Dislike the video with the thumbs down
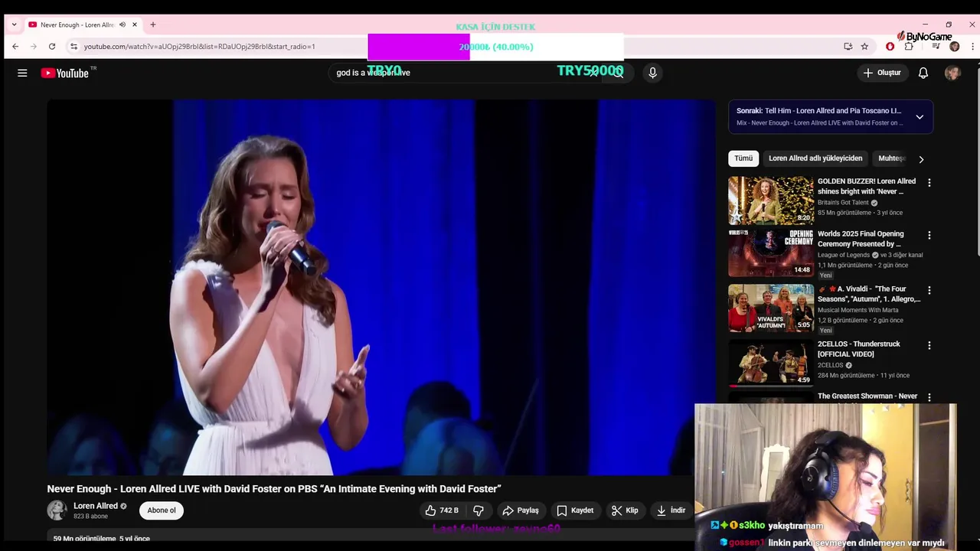 [479, 510]
